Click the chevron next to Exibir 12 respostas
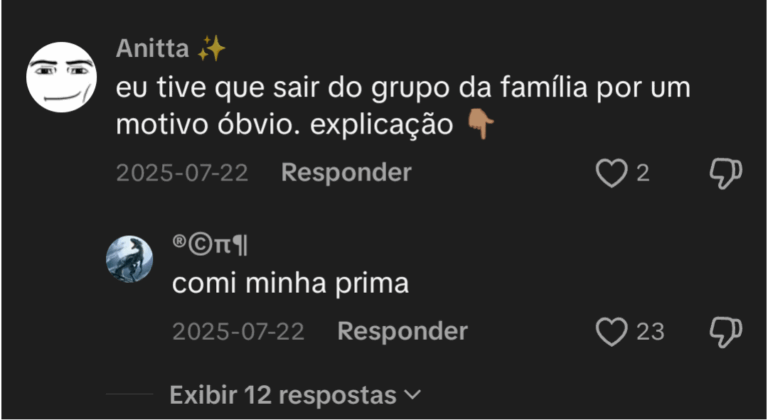Image resolution: width=768 pixels, height=420 pixels. pos(410,394)
